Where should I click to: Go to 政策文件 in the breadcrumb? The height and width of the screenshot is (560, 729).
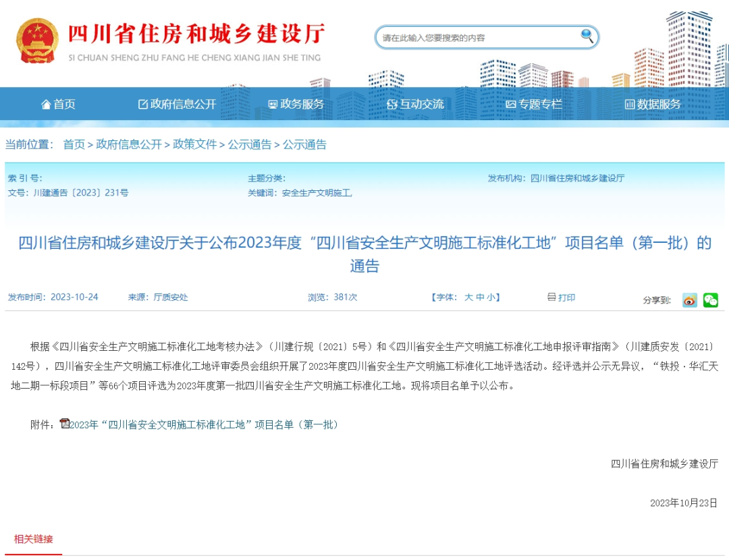pyautogui.click(x=195, y=144)
